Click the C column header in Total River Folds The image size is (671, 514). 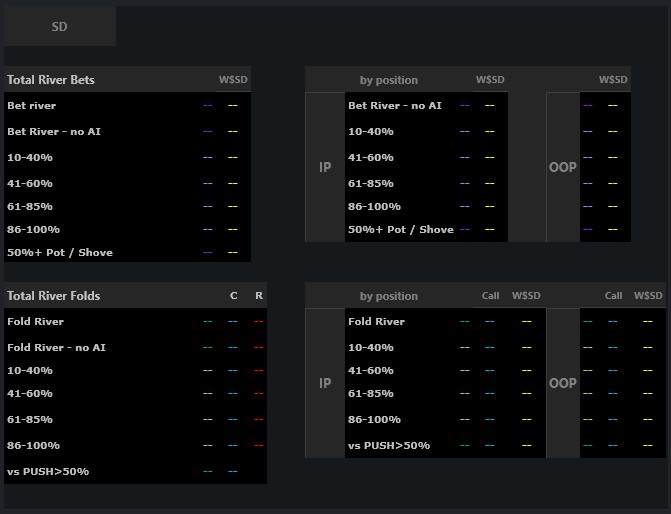pyautogui.click(x=233, y=296)
